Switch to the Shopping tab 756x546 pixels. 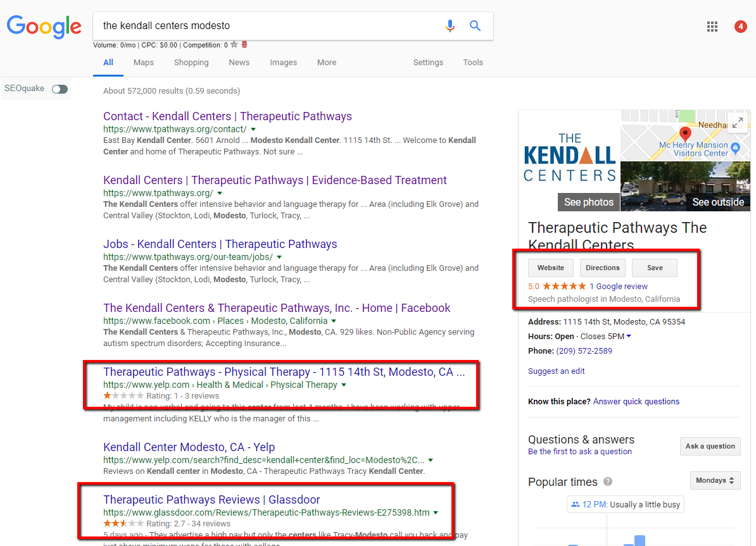(x=191, y=63)
